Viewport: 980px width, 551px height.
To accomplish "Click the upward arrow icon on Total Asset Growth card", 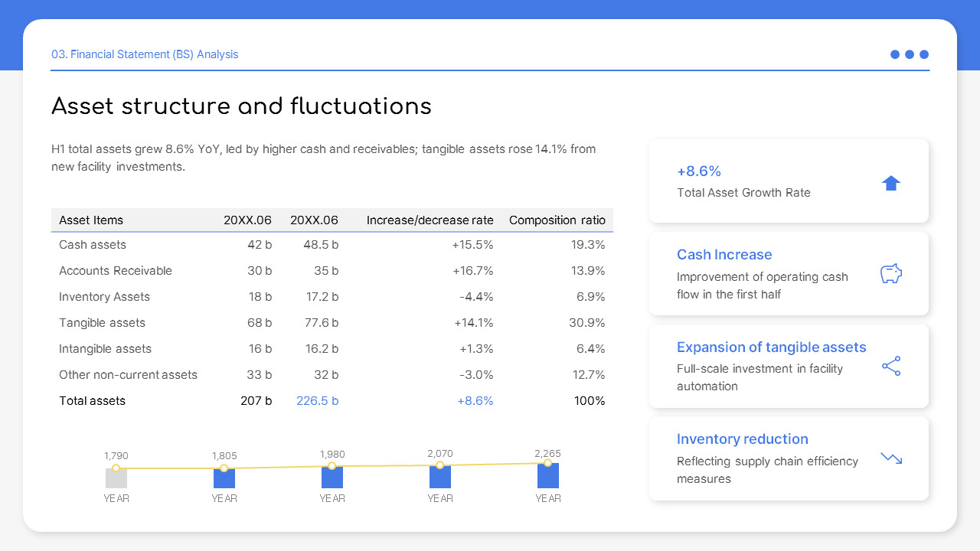I will click(890, 183).
